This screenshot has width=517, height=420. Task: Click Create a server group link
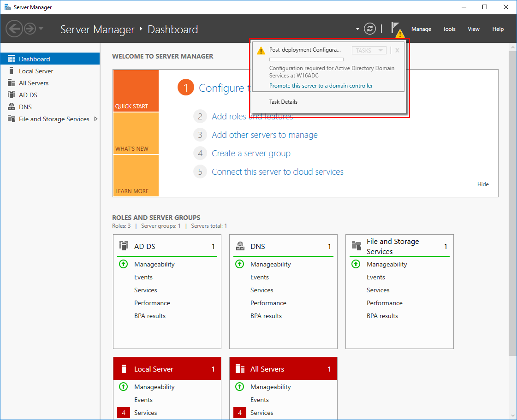click(x=251, y=154)
